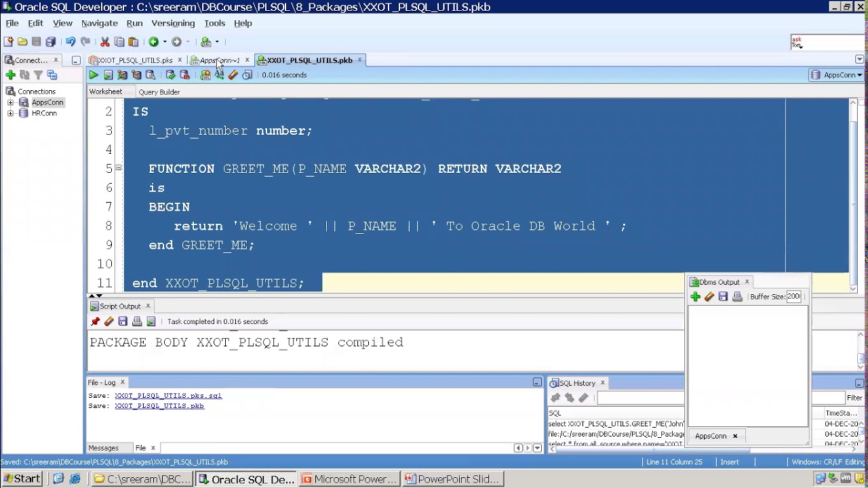Clear Script Output with eraser icon

point(109,322)
